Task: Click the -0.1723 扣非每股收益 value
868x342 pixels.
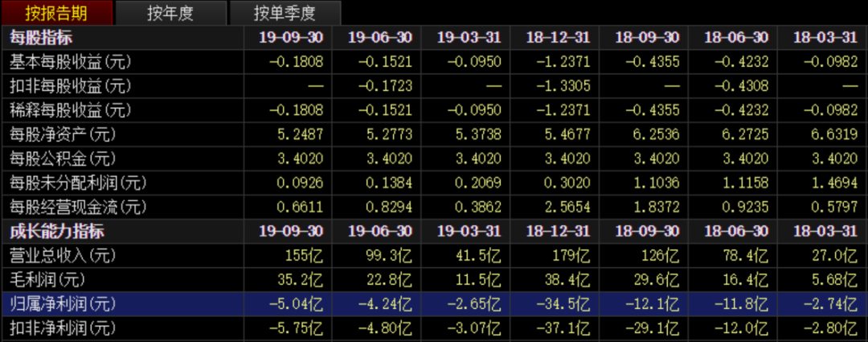Action: point(385,86)
